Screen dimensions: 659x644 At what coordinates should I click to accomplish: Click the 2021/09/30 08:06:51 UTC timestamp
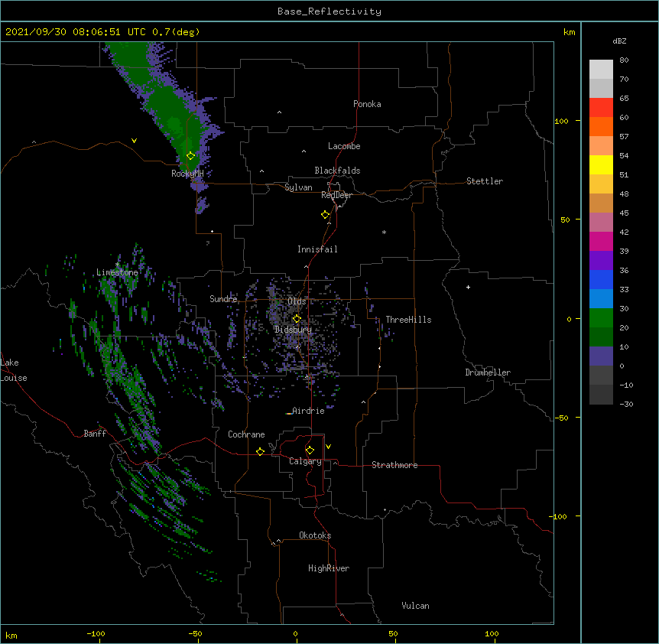[x=75, y=32]
